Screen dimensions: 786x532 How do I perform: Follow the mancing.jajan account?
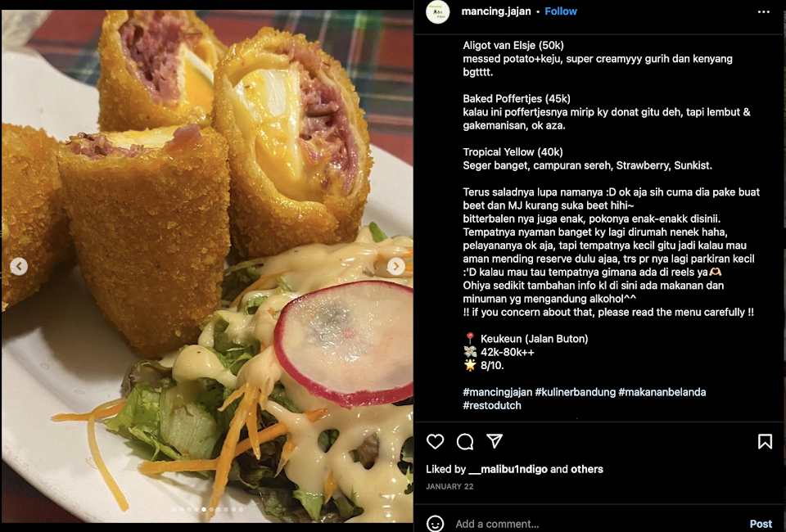click(x=560, y=11)
